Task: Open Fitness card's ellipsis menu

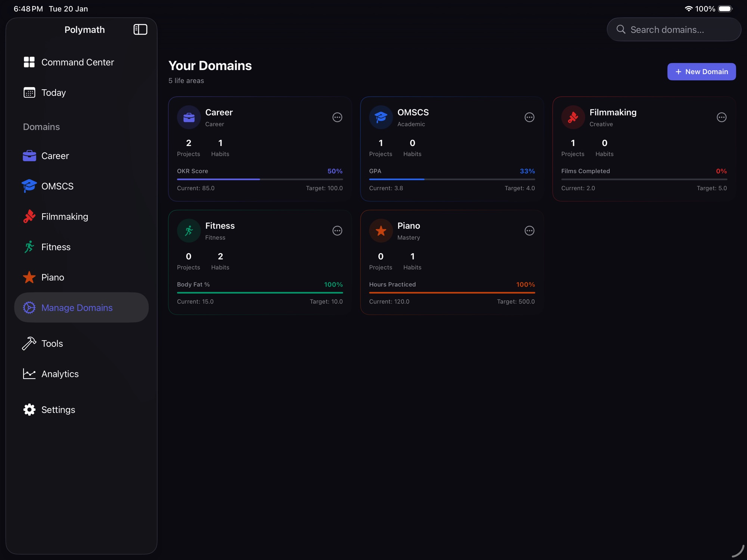Action: coord(337,231)
